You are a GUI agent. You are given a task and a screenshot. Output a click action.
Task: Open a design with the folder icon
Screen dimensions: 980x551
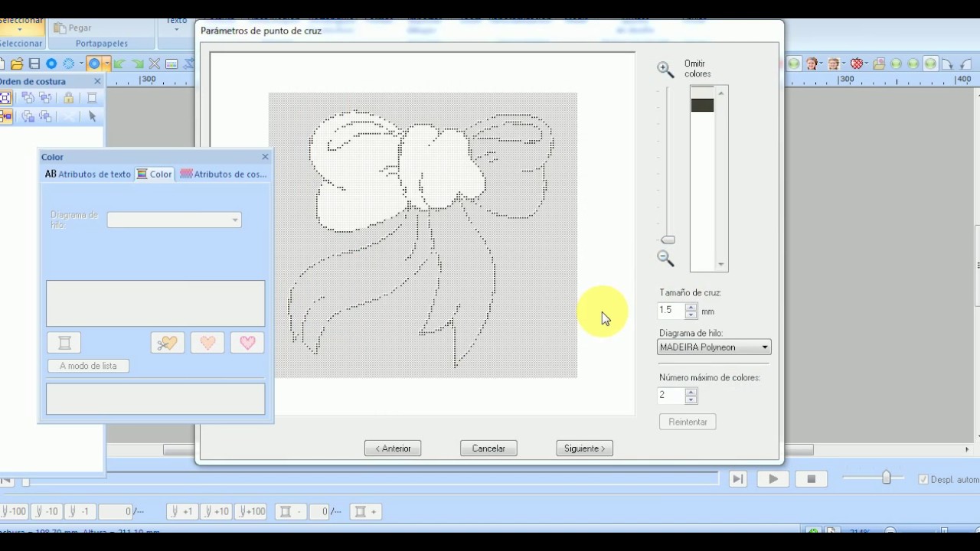[x=17, y=64]
